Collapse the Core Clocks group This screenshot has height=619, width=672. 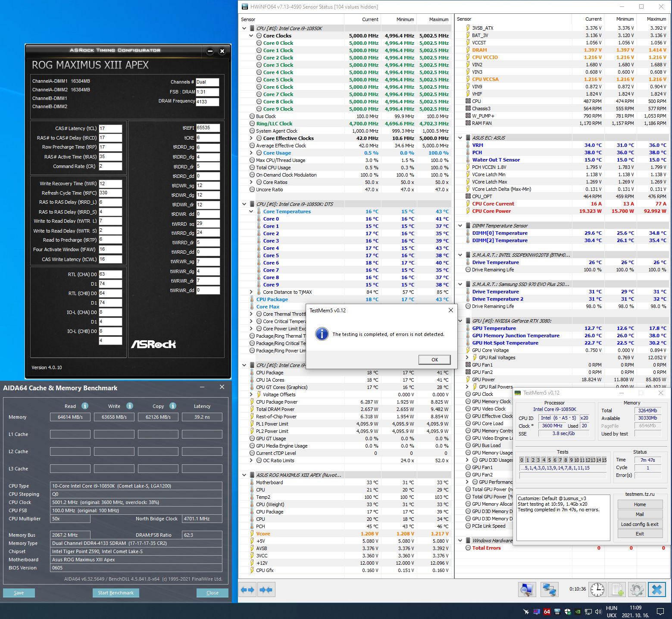pos(251,36)
